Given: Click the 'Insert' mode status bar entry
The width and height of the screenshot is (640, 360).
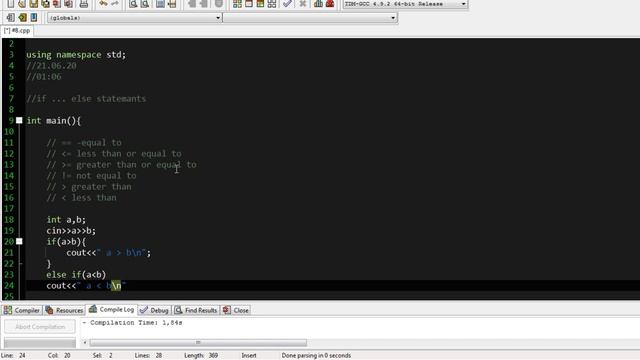Looking at the screenshot, I should [x=249, y=356].
